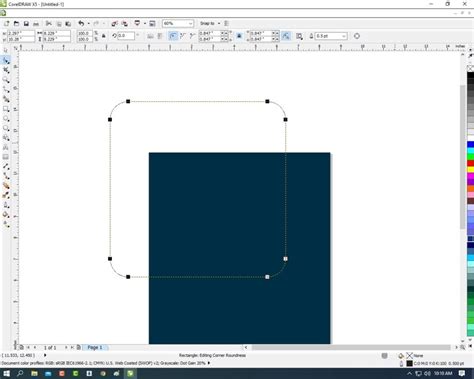Image resolution: width=474 pixels, height=379 pixels.
Task: Open the zoom level dropdown
Action: tap(190, 24)
